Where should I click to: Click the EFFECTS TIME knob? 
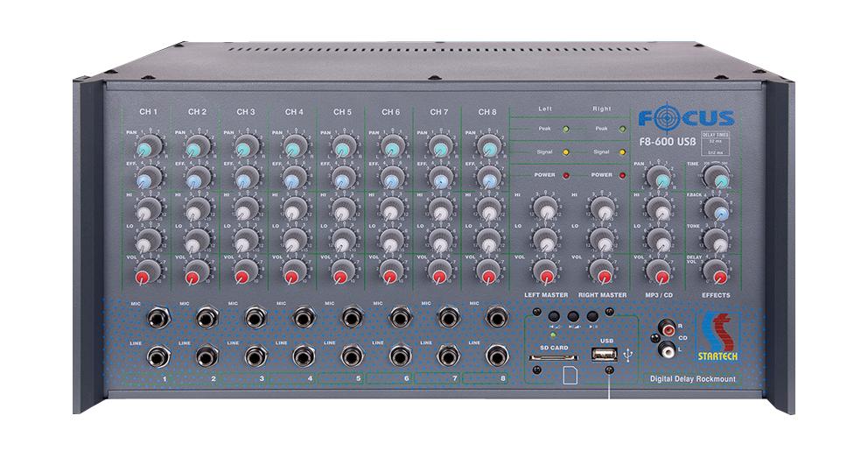click(719, 180)
